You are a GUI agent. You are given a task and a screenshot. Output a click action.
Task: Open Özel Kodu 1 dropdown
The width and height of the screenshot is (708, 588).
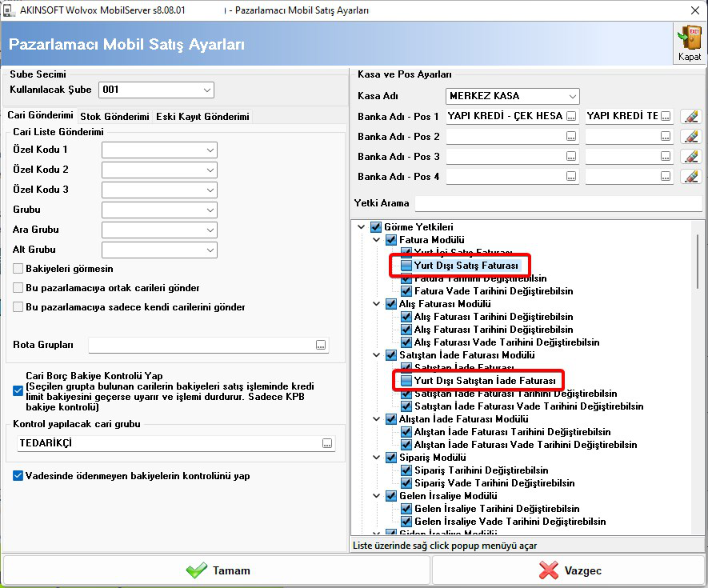pos(210,150)
